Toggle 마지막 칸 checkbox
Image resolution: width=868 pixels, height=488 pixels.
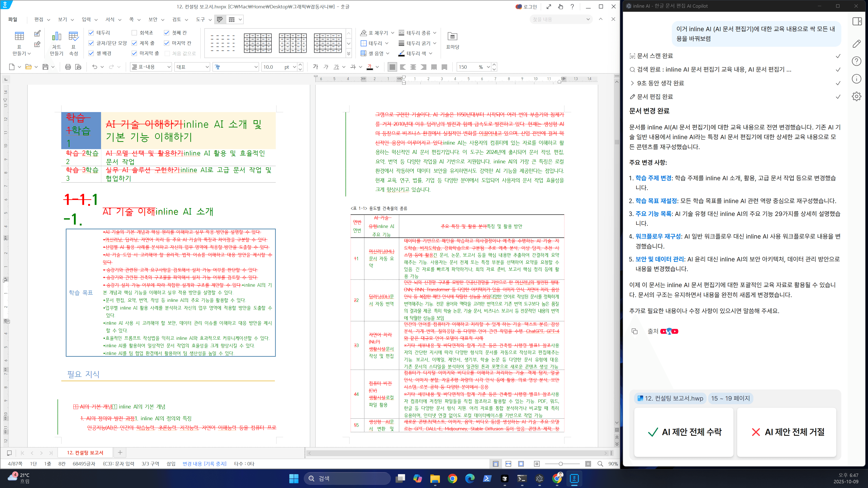tap(166, 43)
